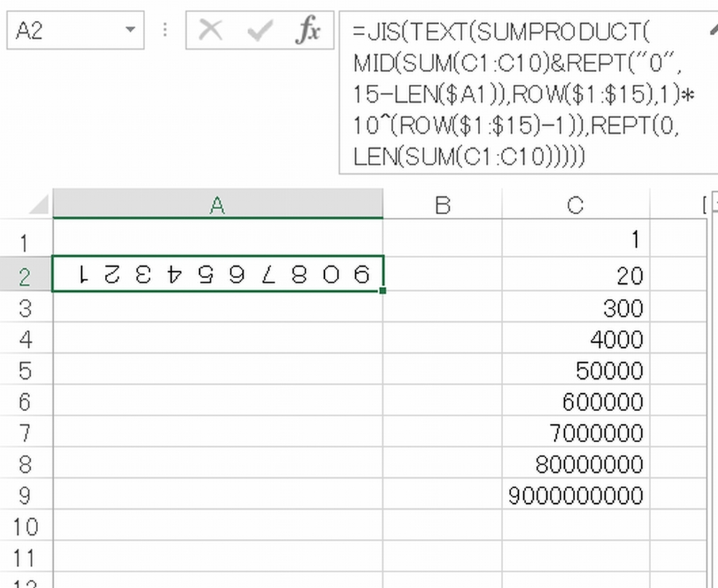Click the Cancel X icon in formula bar
Image resolution: width=718 pixels, height=588 pixels.
pyautogui.click(x=211, y=31)
